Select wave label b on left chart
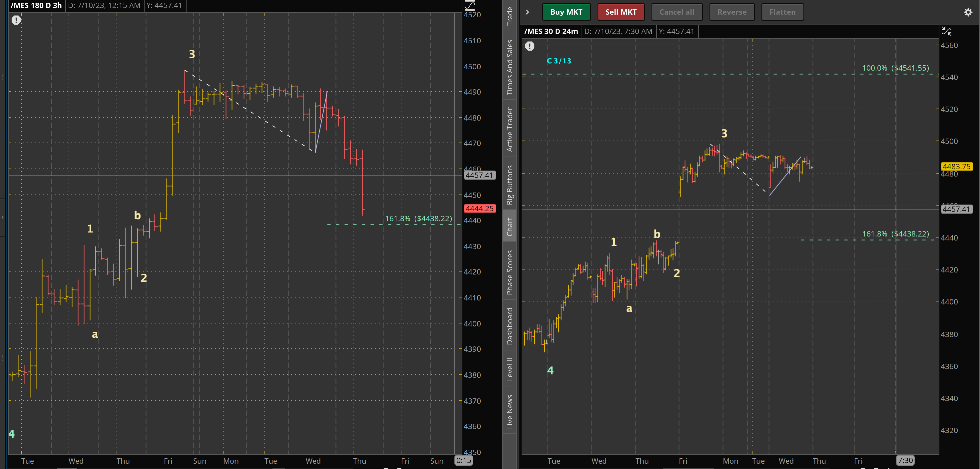This screenshot has height=469, width=980. click(x=137, y=215)
